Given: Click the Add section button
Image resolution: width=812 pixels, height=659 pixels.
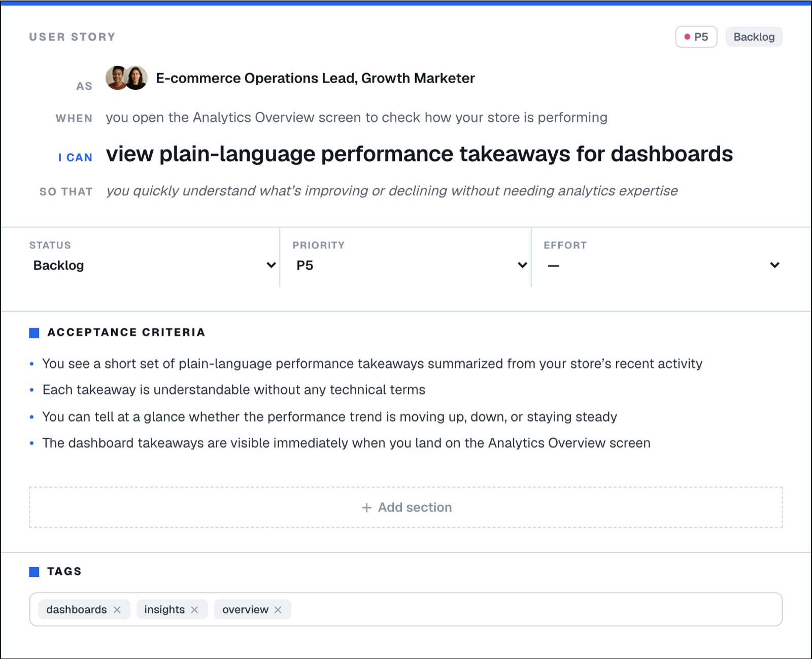Looking at the screenshot, I should coord(406,507).
